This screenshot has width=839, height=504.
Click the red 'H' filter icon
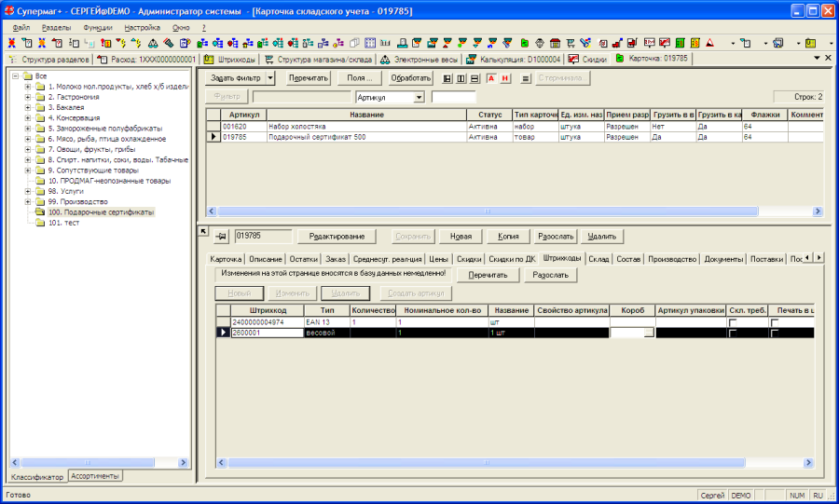pos(505,78)
